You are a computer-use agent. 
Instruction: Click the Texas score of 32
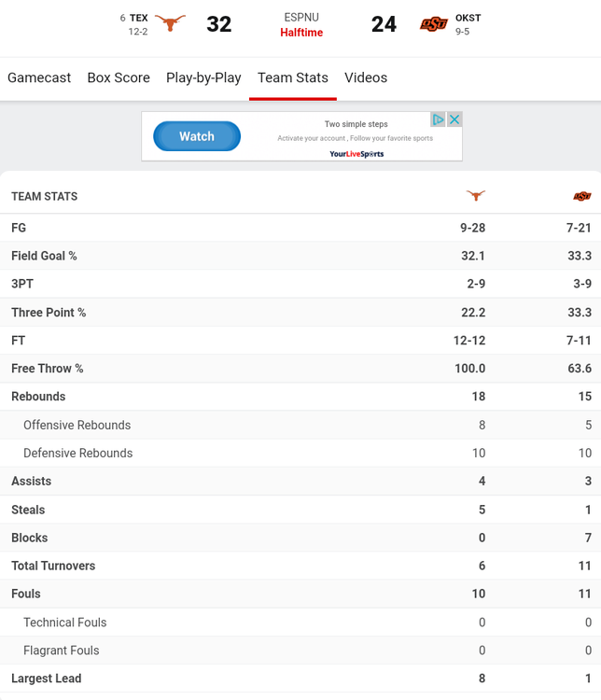click(x=219, y=24)
